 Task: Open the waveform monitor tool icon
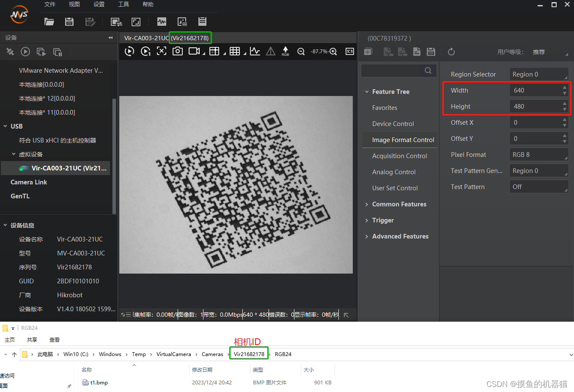162,22
